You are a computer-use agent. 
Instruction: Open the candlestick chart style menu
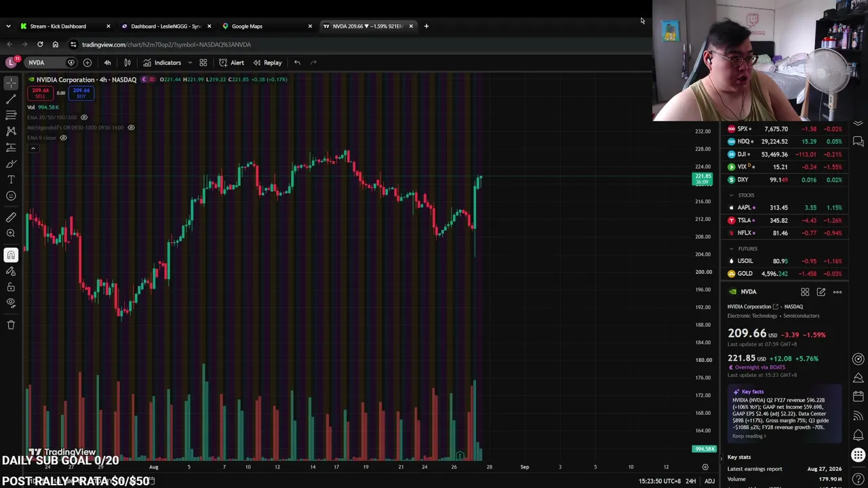(127, 62)
